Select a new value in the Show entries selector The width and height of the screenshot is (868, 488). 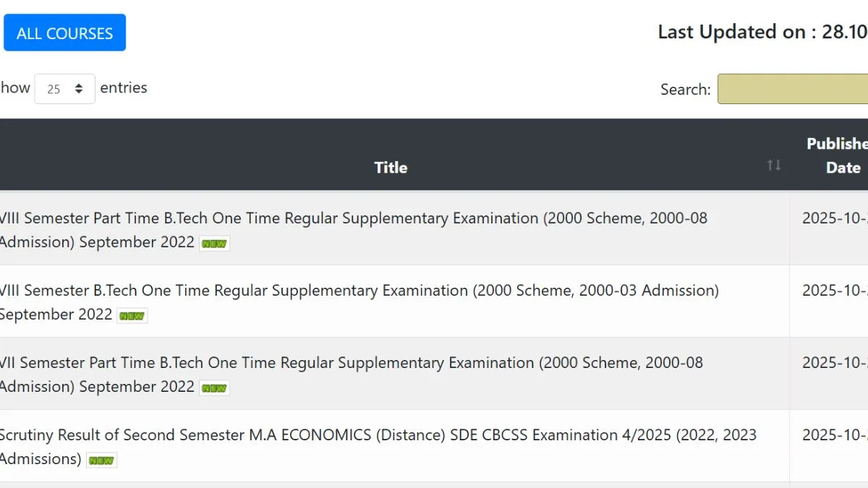[x=64, y=88]
